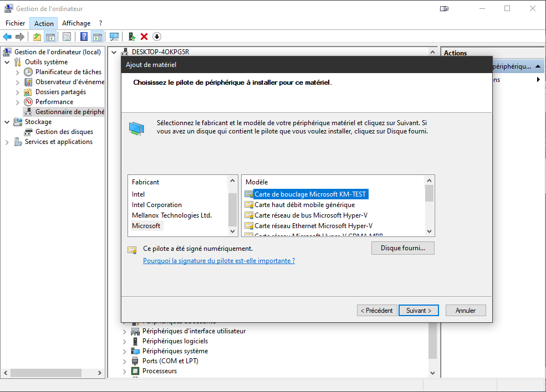
Task: Click the Disque fourni... button
Action: click(x=403, y=248)
